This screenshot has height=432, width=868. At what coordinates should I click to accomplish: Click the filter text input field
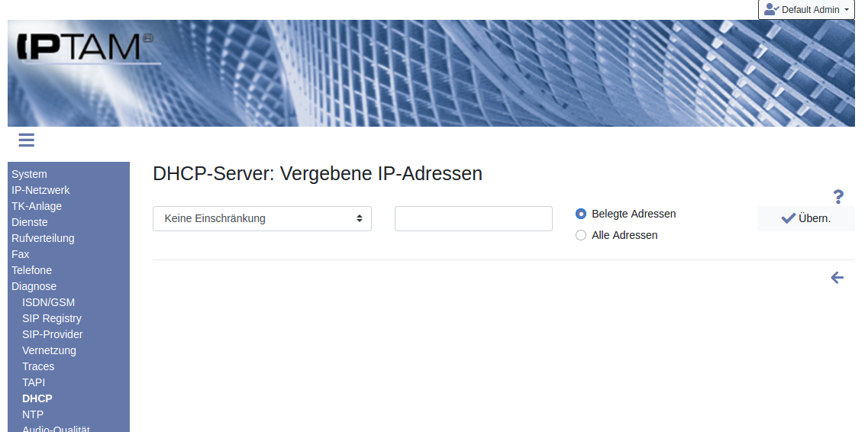(473, 218)
